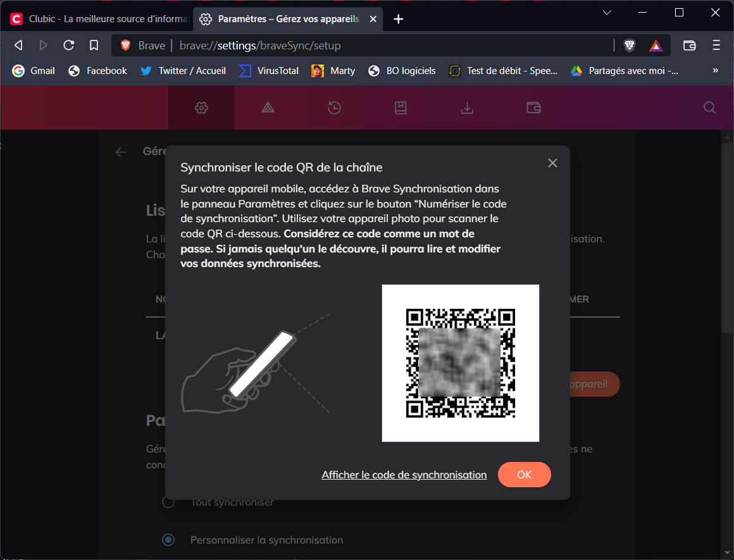Bookmark this page with the bookmark icon

pos(94,46)
